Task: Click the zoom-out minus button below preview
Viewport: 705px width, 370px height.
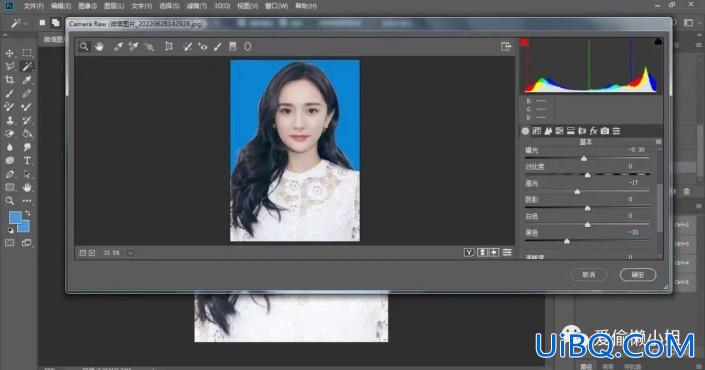Action: pos(83,253)
